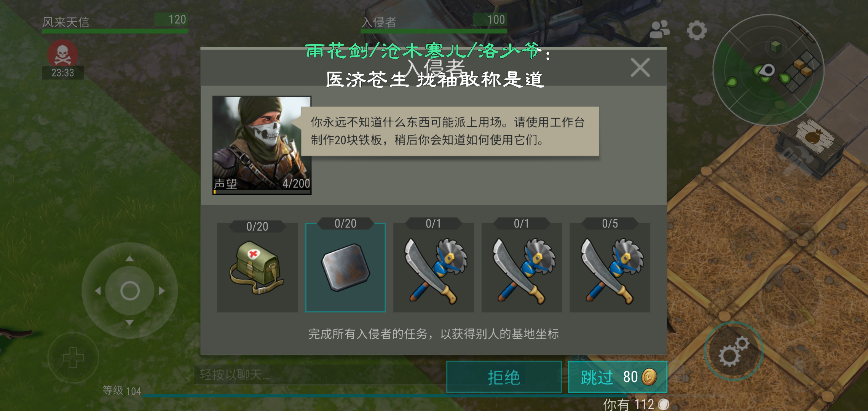The height and width of the screenshot is (411, 868).
Task: Tap the raider portrait with reputation 4/200
Action: (x=262, y=145)
